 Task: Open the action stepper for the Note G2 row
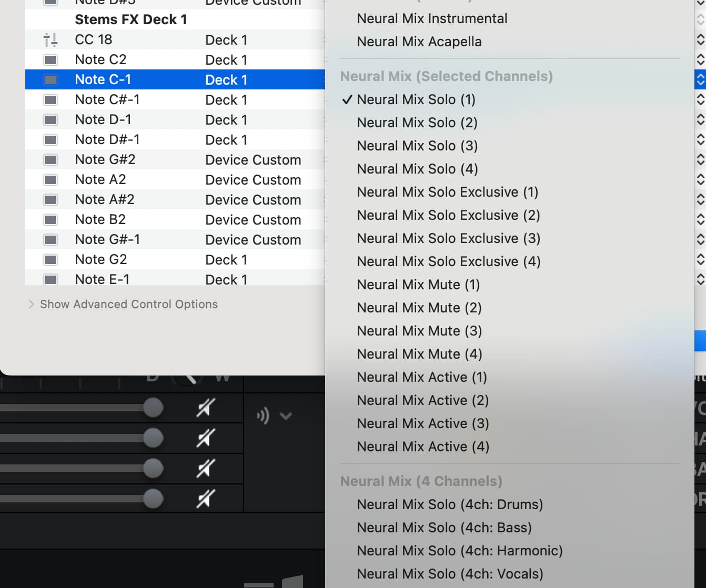[x=700, y=259]
